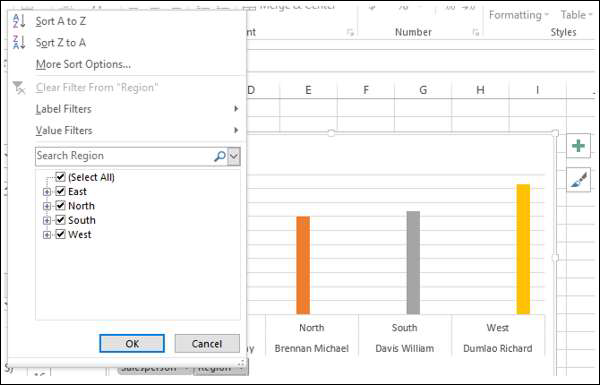Click the West axis category label
Viewport: 600px width, 385px height.
click(497, 328)
